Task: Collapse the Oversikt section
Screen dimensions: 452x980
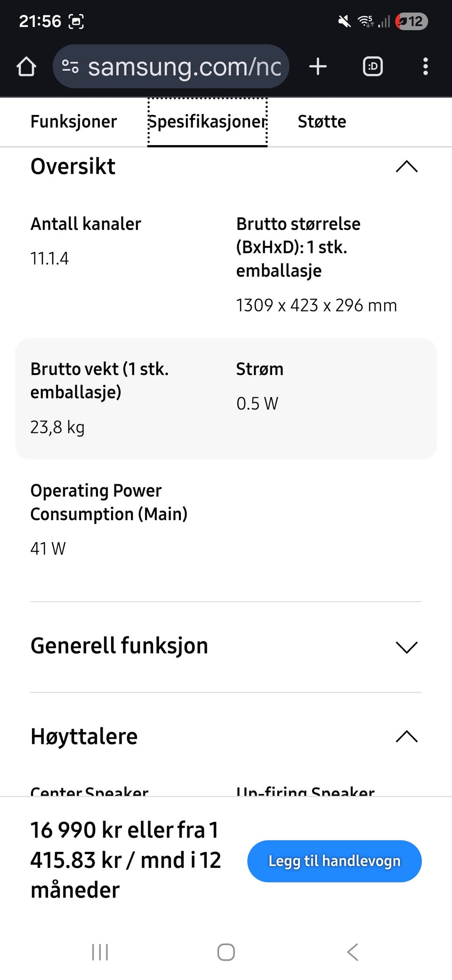Action: [407, 166]
